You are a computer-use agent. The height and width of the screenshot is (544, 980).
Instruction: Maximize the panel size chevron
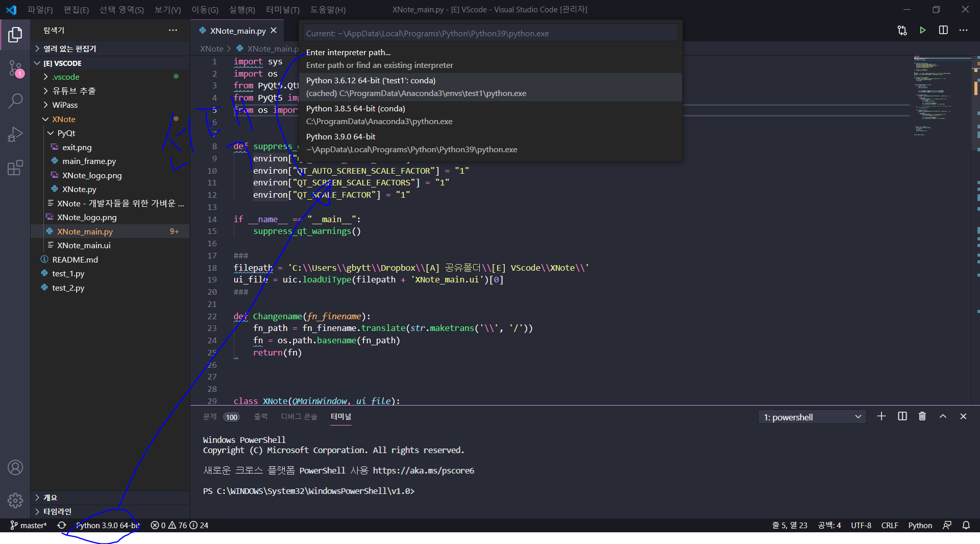pos(943,416)
